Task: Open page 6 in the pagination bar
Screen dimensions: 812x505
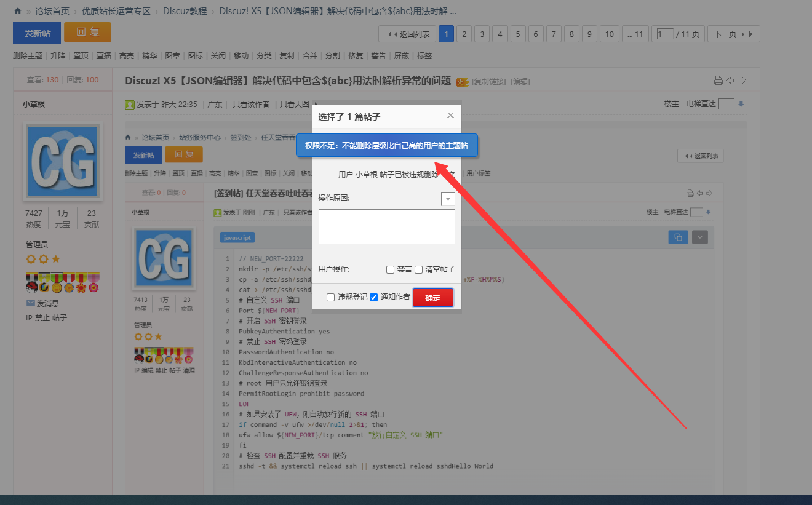Action: tap(536, 34)
